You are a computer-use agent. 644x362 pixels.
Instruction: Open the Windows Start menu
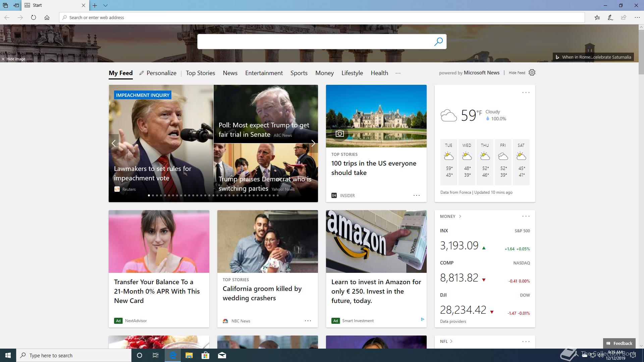(8, 355)
